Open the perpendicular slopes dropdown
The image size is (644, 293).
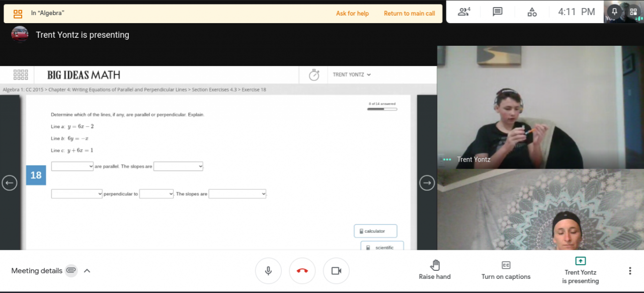(x=237, y=194)
